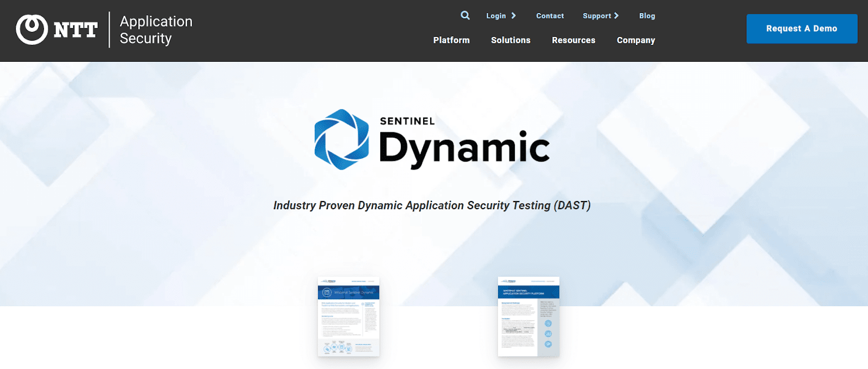This screenshot has height=369, width=868.
Task: Open the Support link
Action: click(597, 16)
